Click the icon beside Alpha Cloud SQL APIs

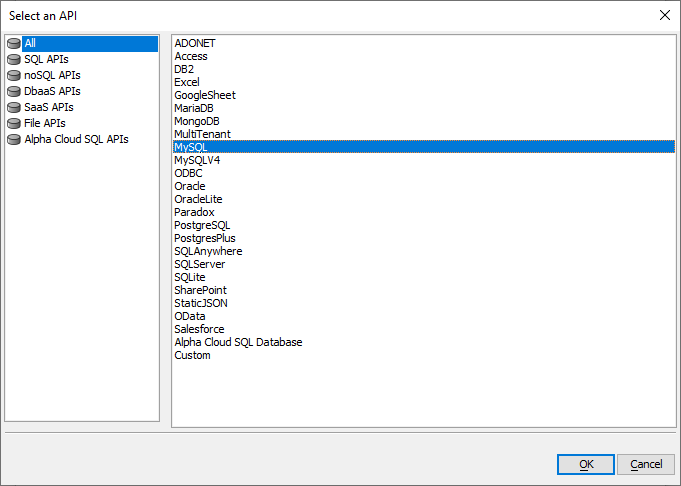click(x=14, y=139)
